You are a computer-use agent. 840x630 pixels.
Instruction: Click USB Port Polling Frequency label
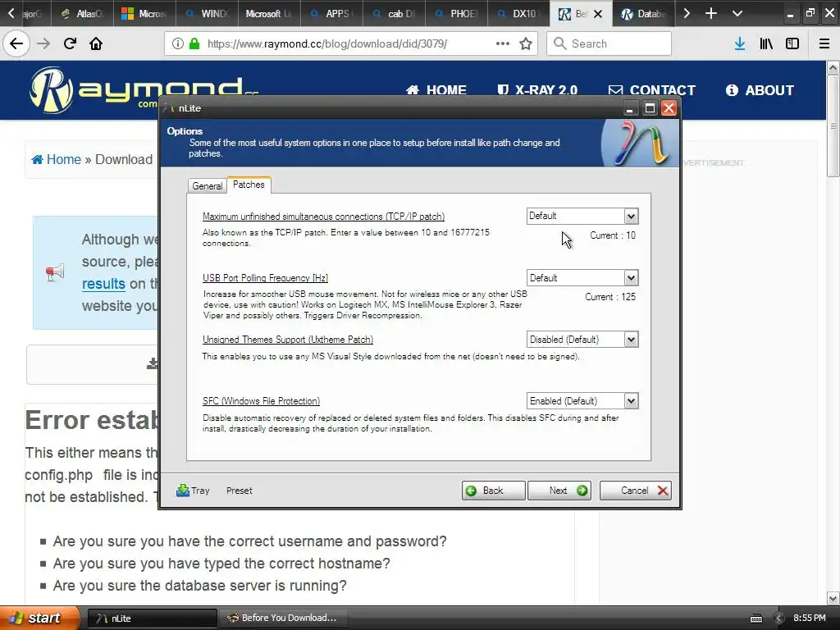265,278
